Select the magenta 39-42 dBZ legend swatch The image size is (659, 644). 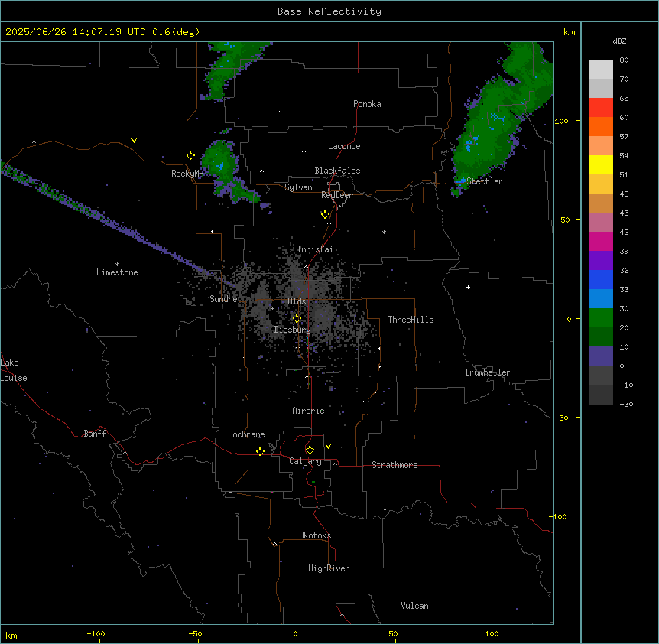601,241
